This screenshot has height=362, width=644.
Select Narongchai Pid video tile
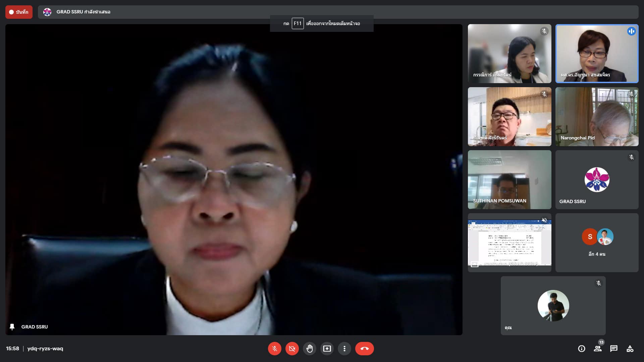[x=597, y=117]
